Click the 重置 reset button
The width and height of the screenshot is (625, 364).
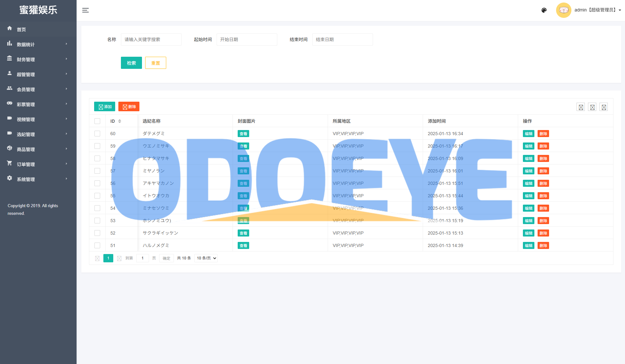[x=156, y=63]
